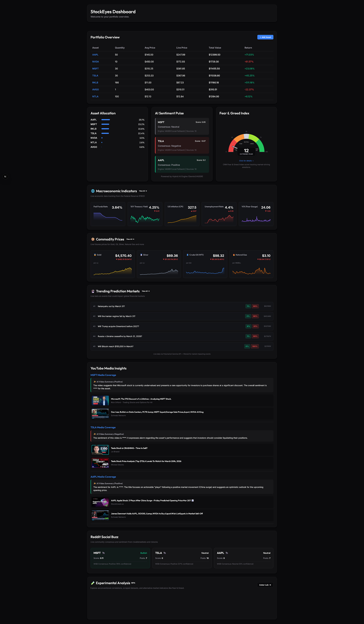The width and height of the screenshot is (364, 624).
Task: Click the test tube Experimental Analysis icon
Action: (x=93, y=583)
